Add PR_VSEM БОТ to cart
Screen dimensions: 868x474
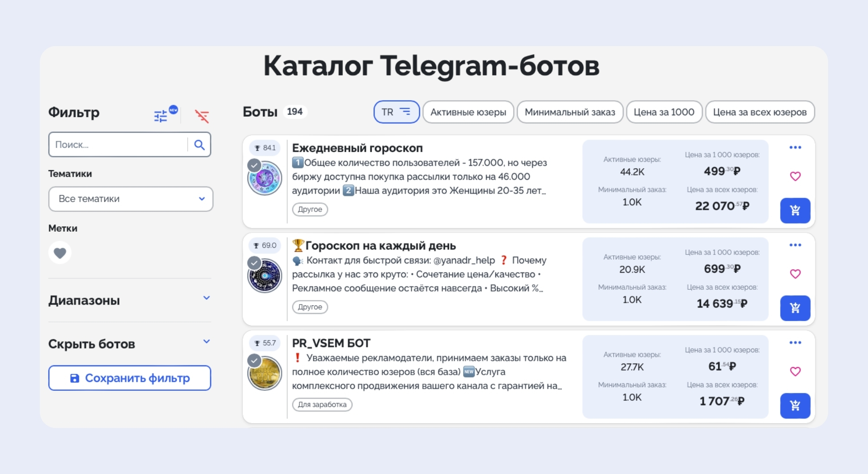[795, 406]
